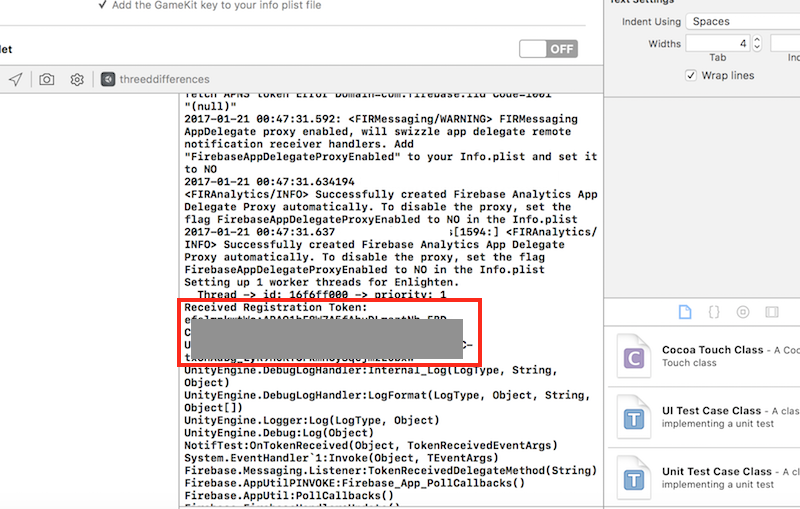Click the Widths label in Text Settings
The image size is (800, 509).
point(664,44)
